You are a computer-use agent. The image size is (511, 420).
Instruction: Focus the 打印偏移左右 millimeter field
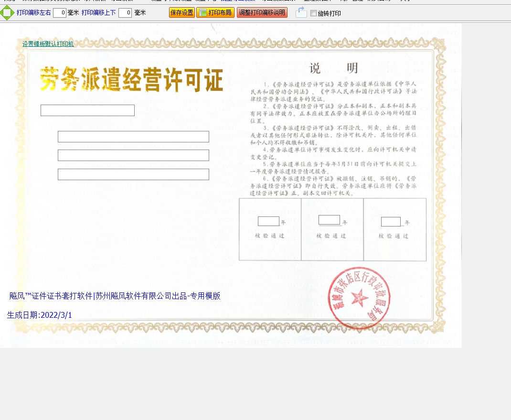[x=59, y=13]
